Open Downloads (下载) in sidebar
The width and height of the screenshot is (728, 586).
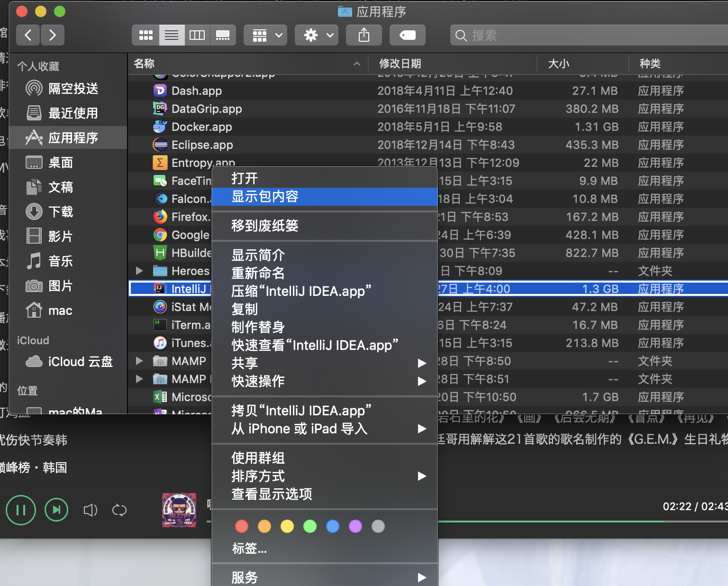point(68,212)
